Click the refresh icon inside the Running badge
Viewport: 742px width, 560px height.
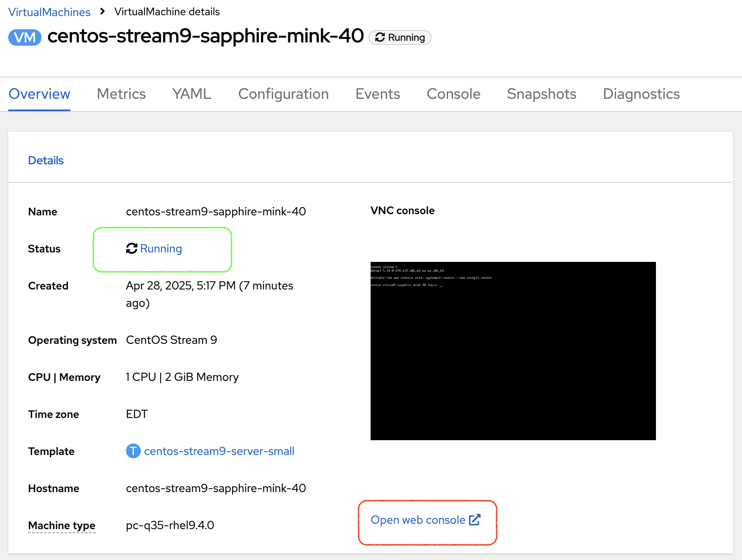[x=381, y=37]
